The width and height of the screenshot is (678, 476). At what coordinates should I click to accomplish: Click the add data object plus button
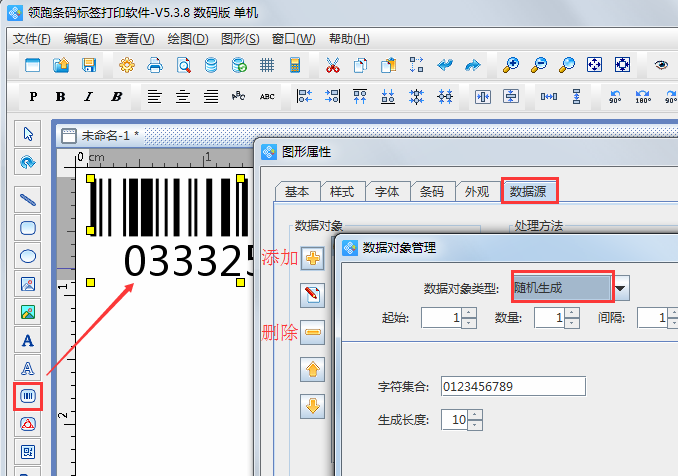click(x=313, y=258)
